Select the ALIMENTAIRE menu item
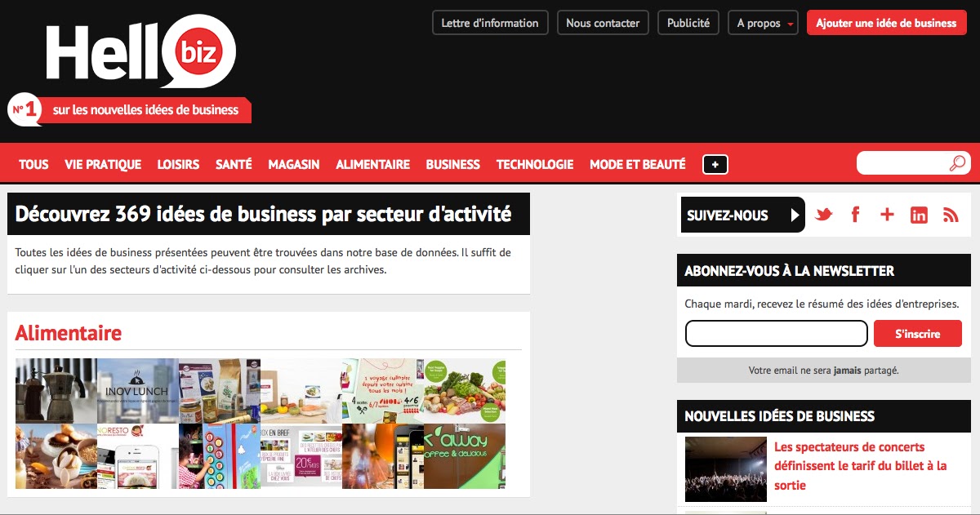This screenshot has width=980, height=515. tap(372, 164)
